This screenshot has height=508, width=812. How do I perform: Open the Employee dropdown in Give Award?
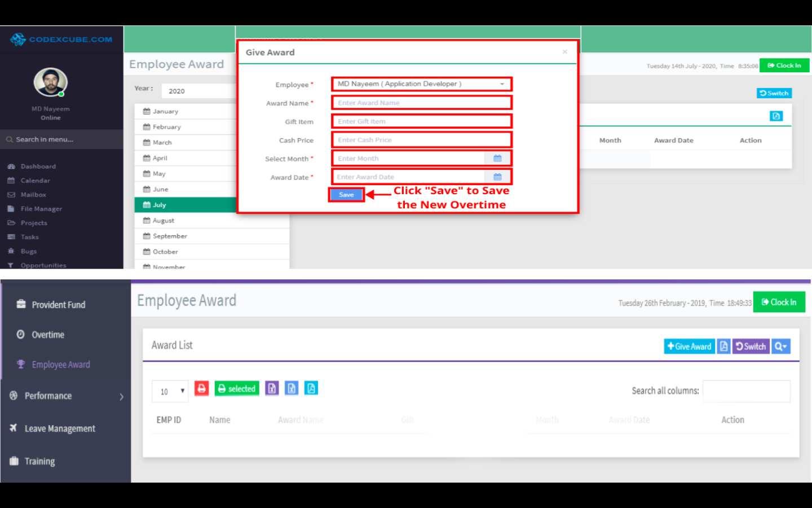pyautogui.click(x=421, y=84)
